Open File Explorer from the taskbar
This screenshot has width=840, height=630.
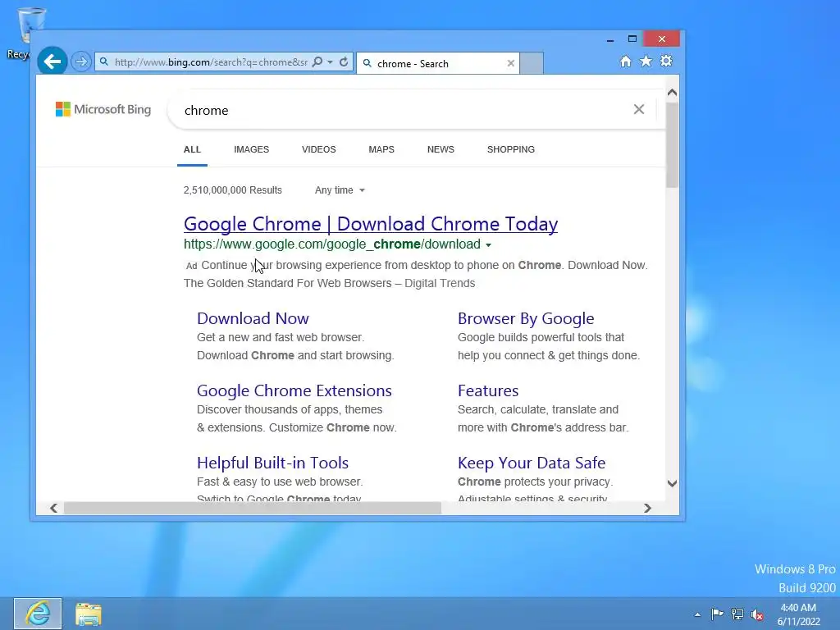(x=89, y=614)
